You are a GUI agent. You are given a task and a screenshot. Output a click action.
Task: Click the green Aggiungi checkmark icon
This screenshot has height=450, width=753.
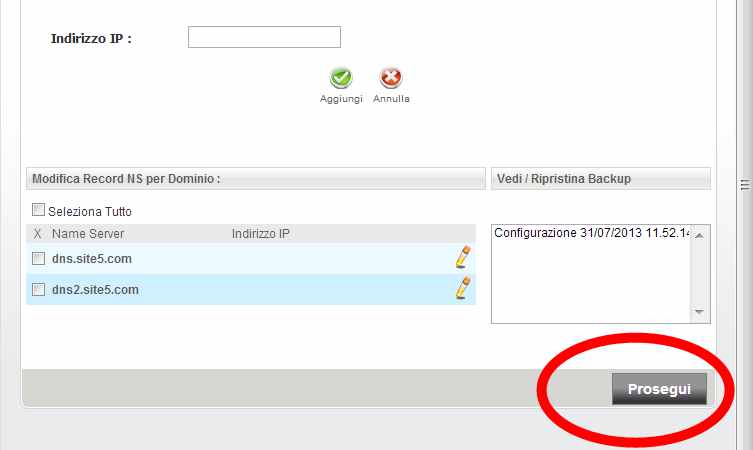click(341, 78)
